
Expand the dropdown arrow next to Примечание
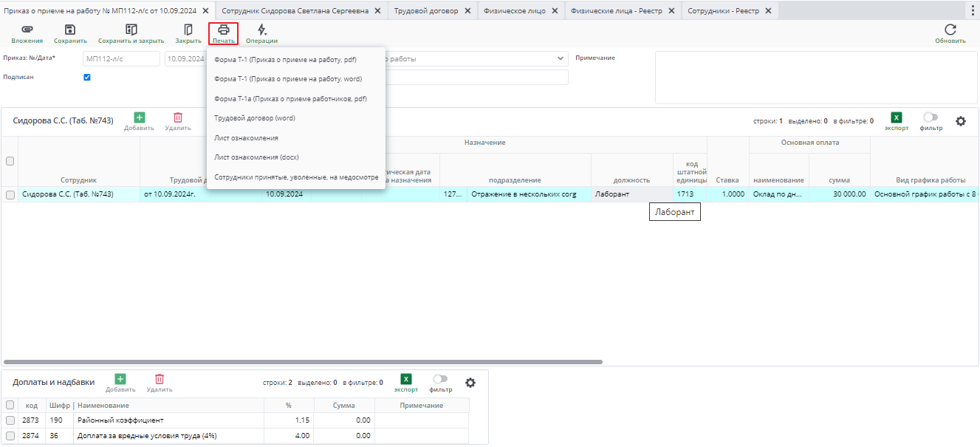coord(561,58)
